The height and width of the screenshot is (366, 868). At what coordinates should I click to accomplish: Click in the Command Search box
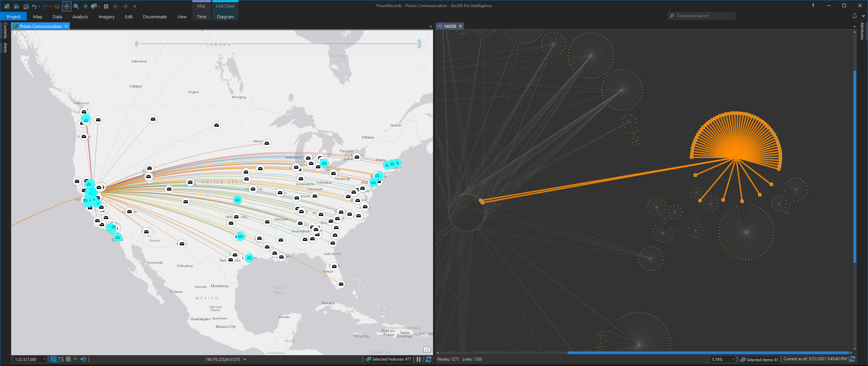click(702, 16)
